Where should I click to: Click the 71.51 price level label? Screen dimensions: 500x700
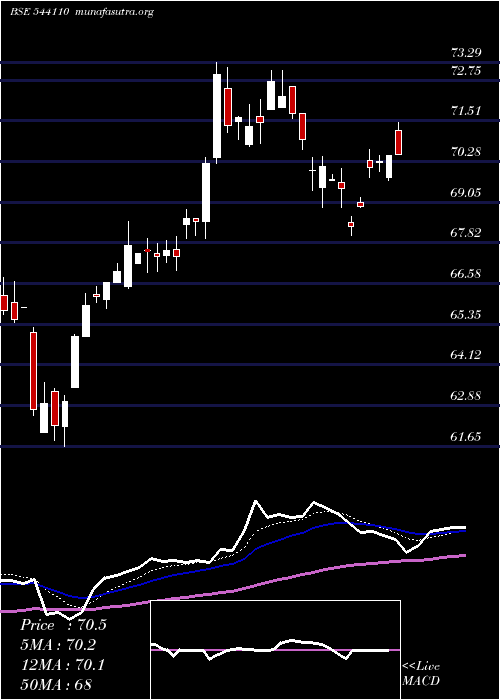(x=466, y=112)
